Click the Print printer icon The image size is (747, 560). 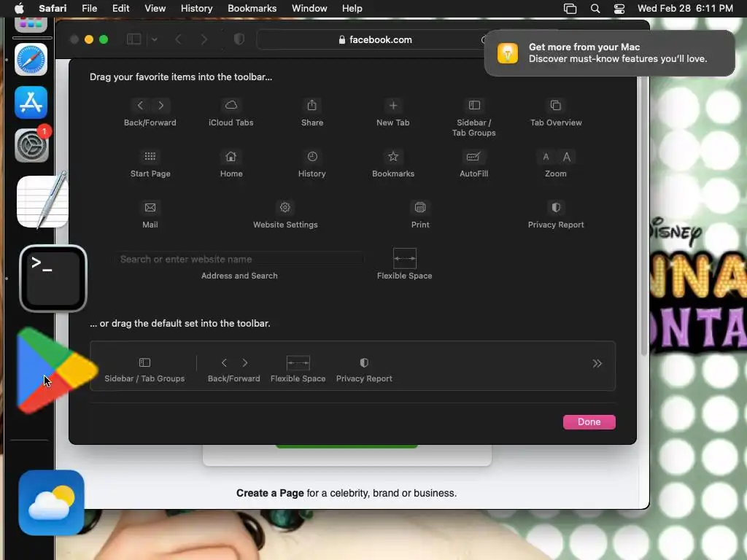click(420, 207)
